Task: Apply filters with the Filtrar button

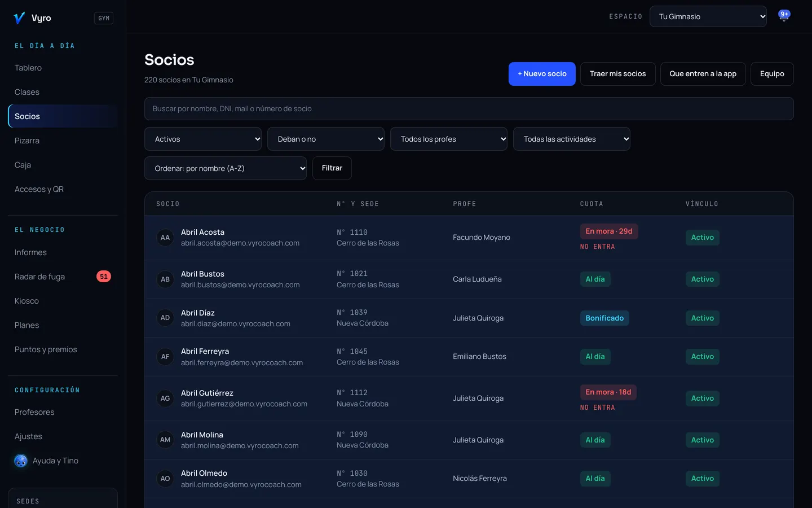Action: (x=332, y=168)
